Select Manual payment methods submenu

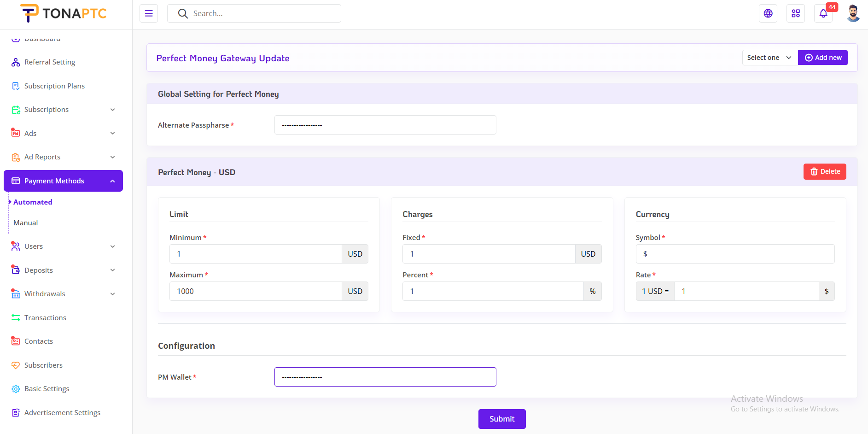tap(26, 223)
